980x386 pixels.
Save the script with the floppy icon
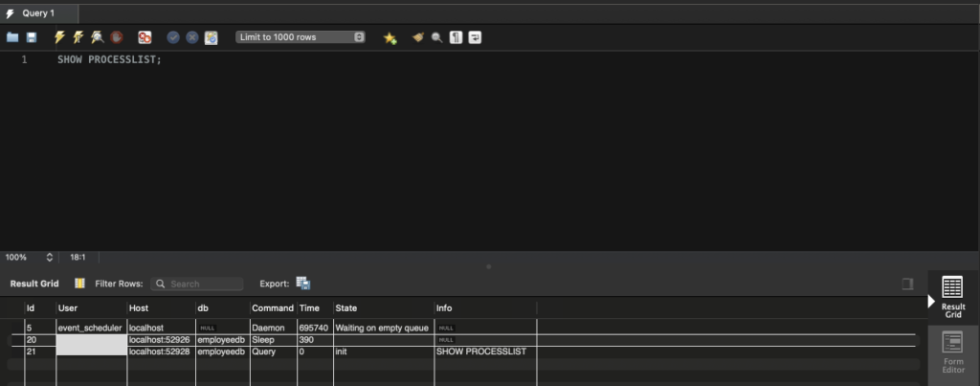click(32, 37)
